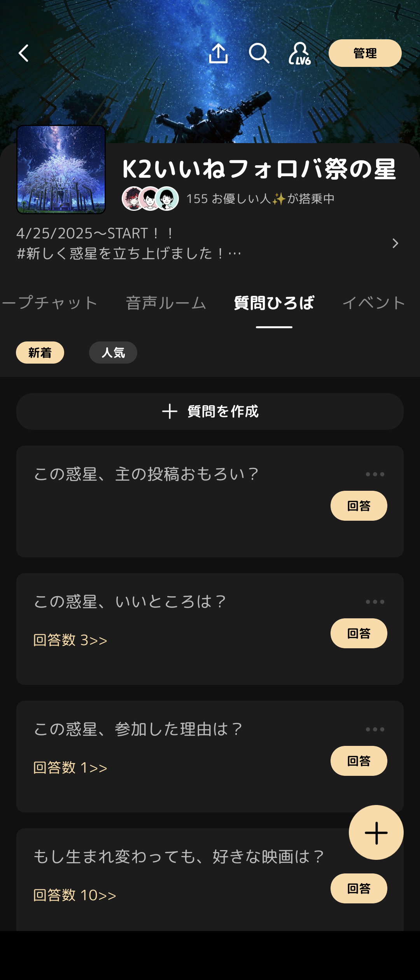Open three-dot menu for 参加した理由は question
Screen dimensions: 420x980
[375, 729]
